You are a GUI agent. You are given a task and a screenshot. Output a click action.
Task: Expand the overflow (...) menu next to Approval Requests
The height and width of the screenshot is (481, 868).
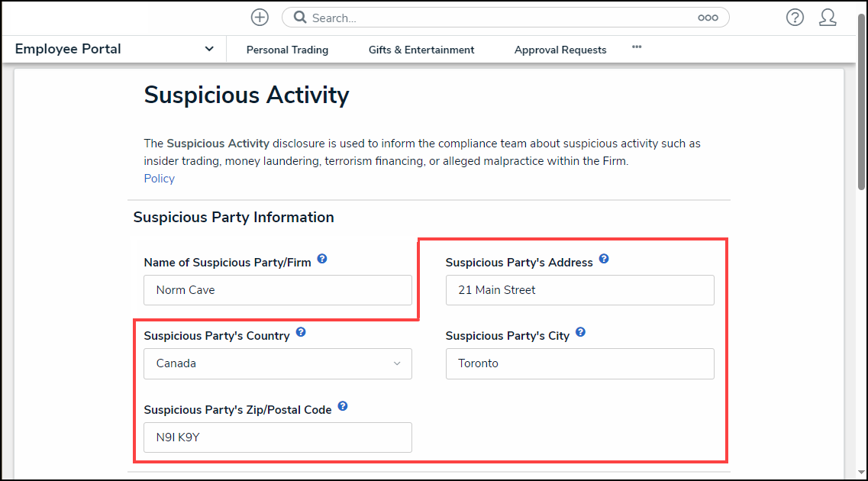(637, 48)
